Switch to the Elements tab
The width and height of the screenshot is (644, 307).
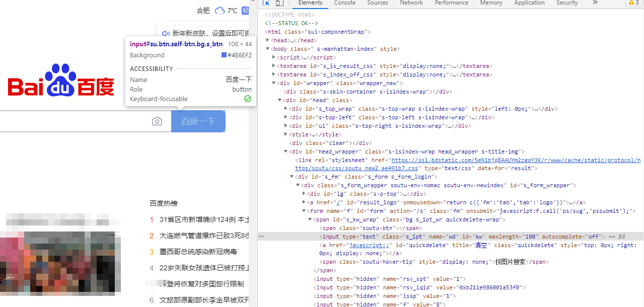click(310, 3)
